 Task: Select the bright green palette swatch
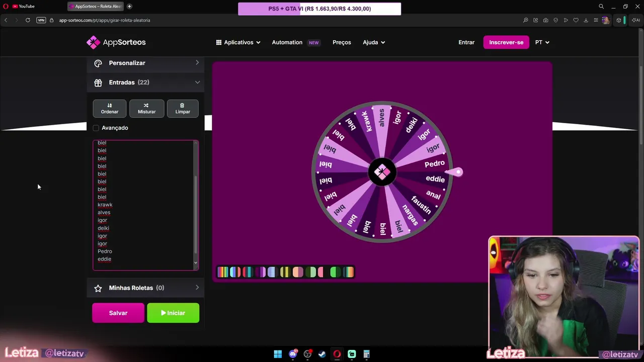coord(336,272)
